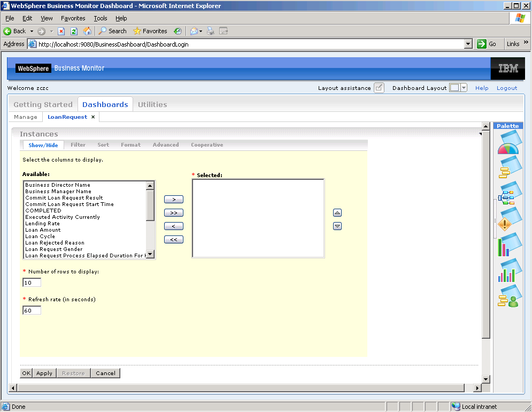532x412 pixels.
Task: Select 'Loan Amount' in the Available list
Action: [85, 230]
